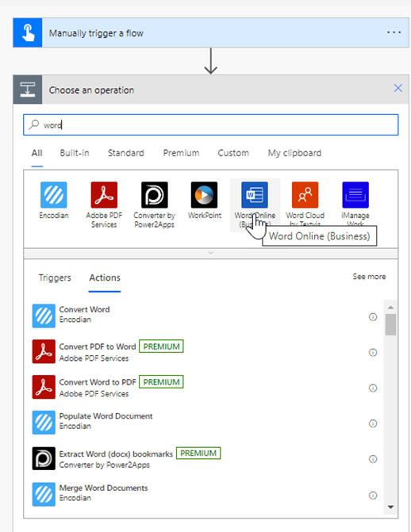Collapse the connectors list chevron
Viewport: 411px width, 532px height.
tap(210, 253)
